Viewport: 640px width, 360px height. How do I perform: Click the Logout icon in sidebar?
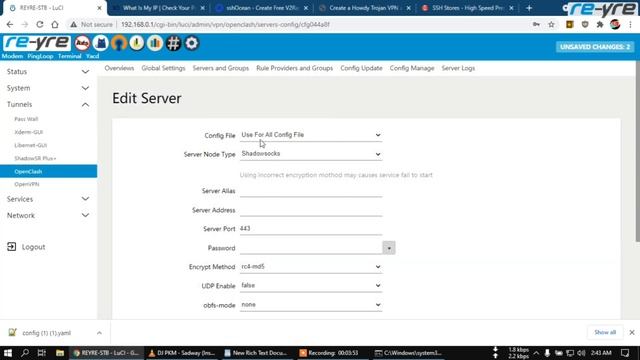[x=11, y=247]
